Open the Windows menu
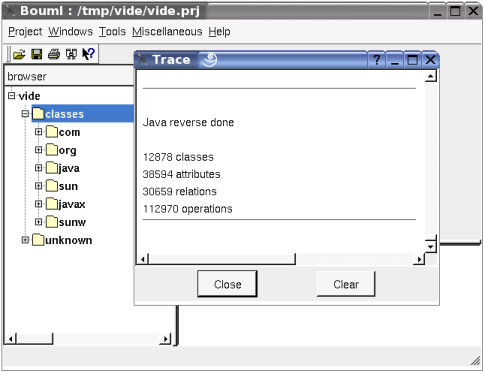Screen dimensions: 485x374 point(70,32)
